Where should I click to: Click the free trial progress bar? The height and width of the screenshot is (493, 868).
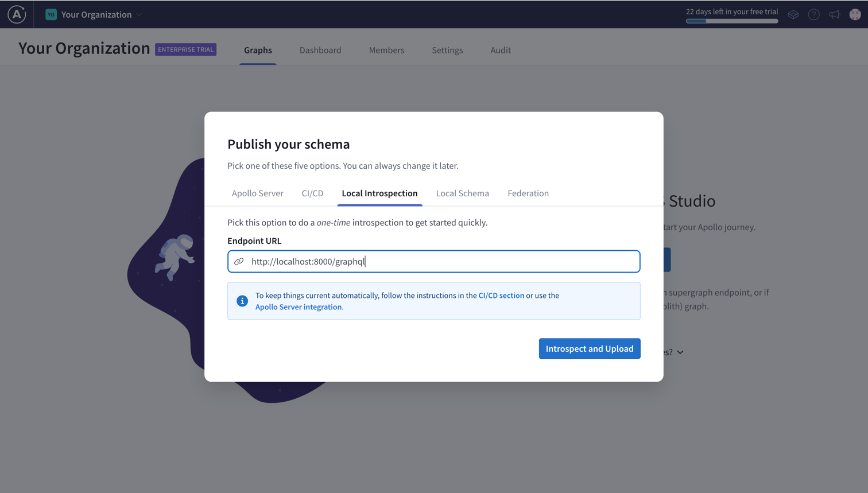(731, 21)
